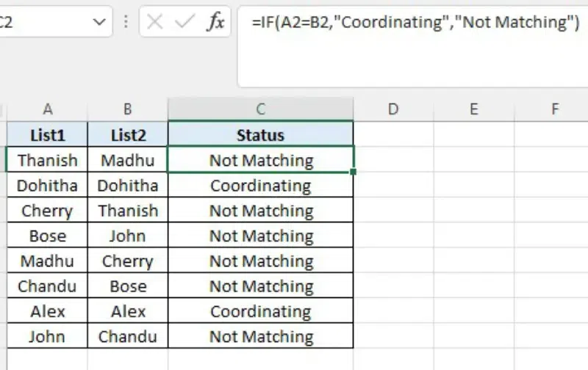Viewport: 588px width, 370px height.
Task: Select the first Coordinating status cell
Action: coord(261,186)
